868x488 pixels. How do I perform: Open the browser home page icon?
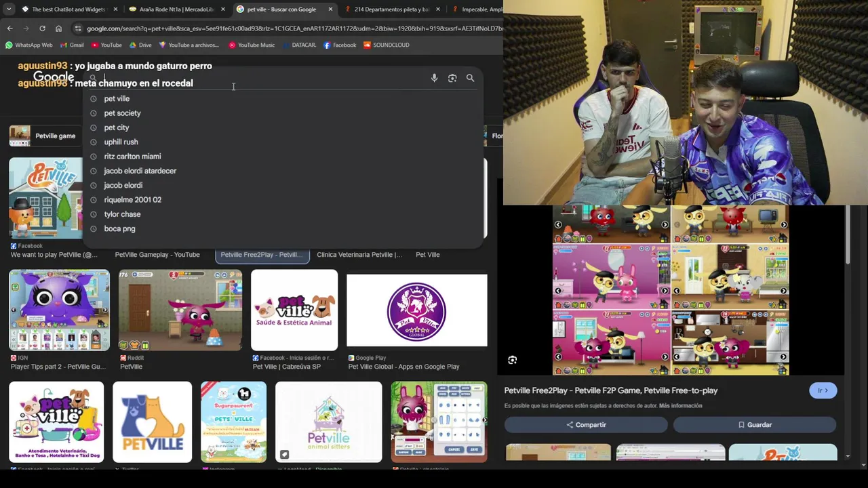(x=58, y=28)
